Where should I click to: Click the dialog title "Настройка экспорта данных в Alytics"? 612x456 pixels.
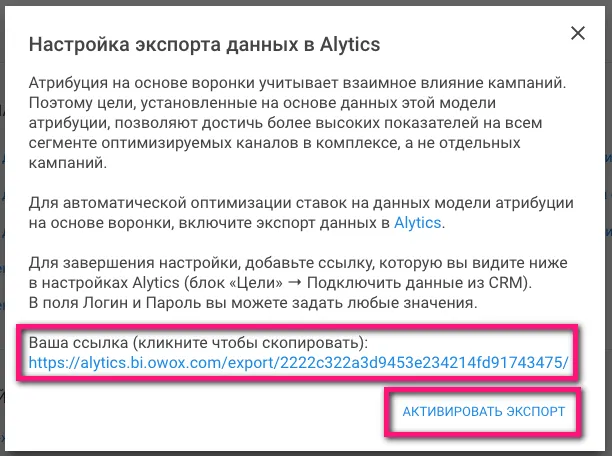point(204,45)
